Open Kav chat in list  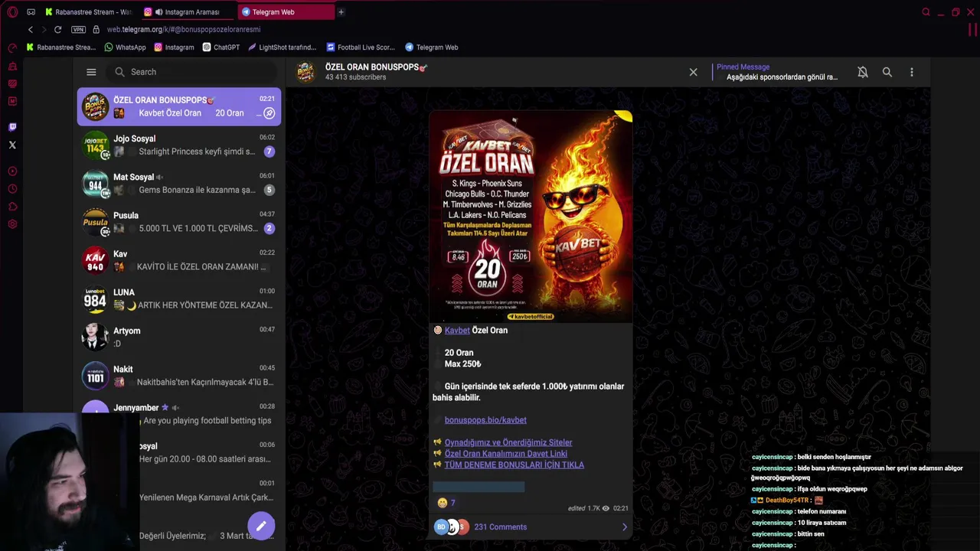178,260
